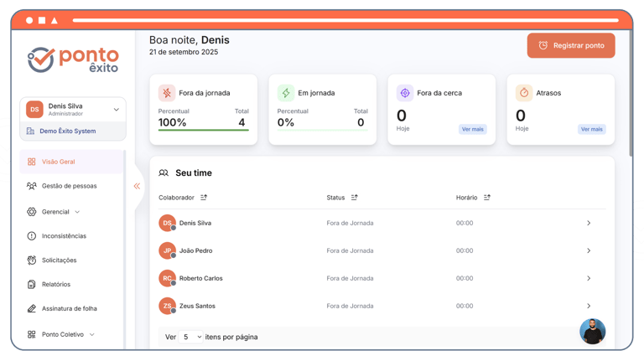Open items per page selector
644x361 pixels.
tap(191, 337)
